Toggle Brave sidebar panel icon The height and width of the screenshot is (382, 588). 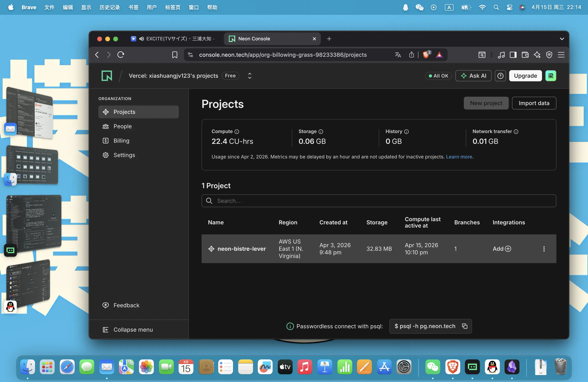point(513,55)
